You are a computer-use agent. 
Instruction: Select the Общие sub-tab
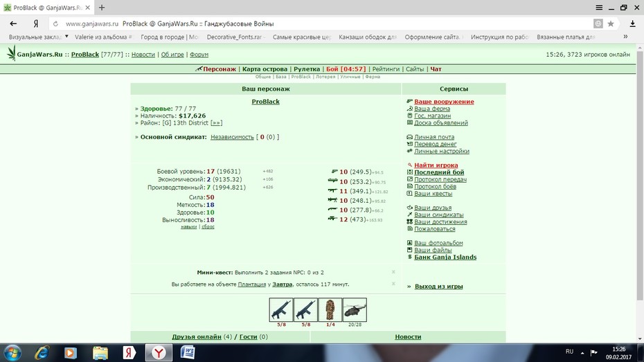[x=263, y=77]
